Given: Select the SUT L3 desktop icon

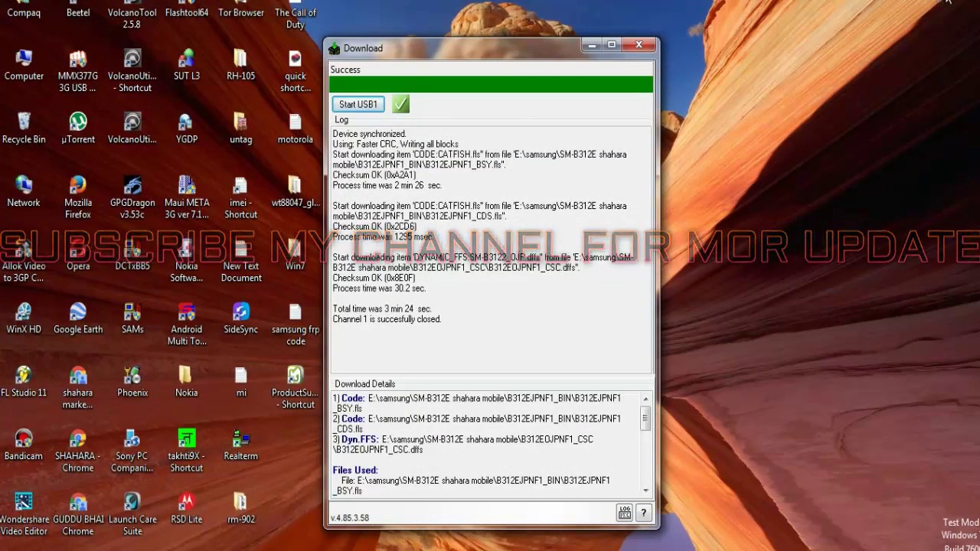Looking at the screenshot, I should [187, 66].
